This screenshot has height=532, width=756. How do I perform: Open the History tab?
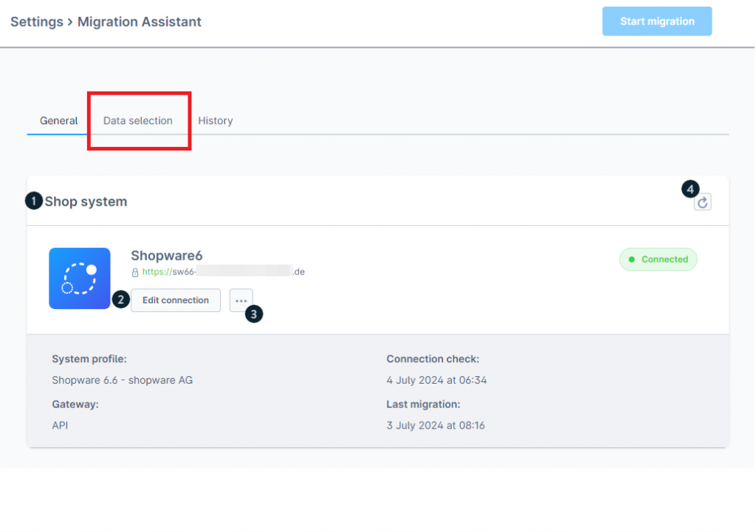(x=216, y=120)
